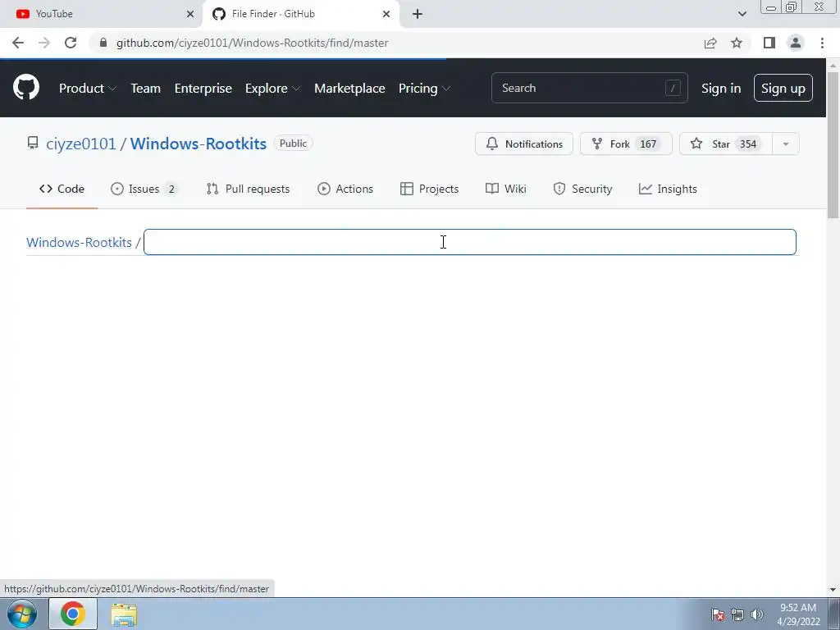Click the network tray icon
The image size is (840, 630).
click(737, 614)
